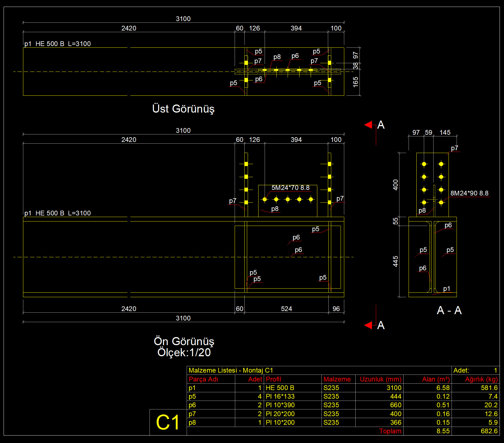Click the '6.58' area value
The width and height of the screenshot is (504, 443).
443,388
